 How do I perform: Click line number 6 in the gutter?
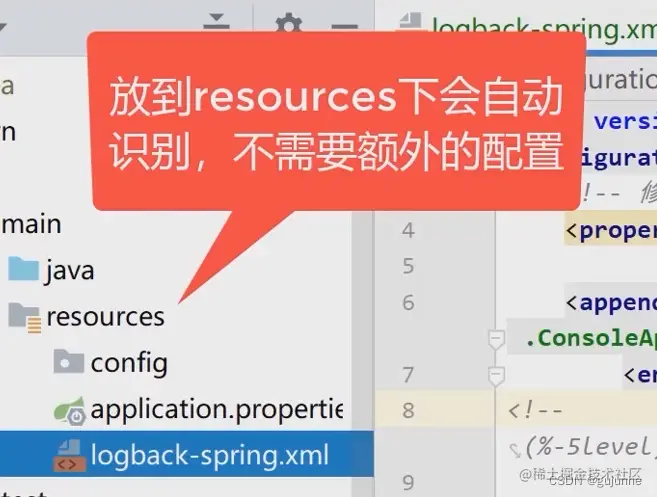pyautogui.click(x=408, y=303)
